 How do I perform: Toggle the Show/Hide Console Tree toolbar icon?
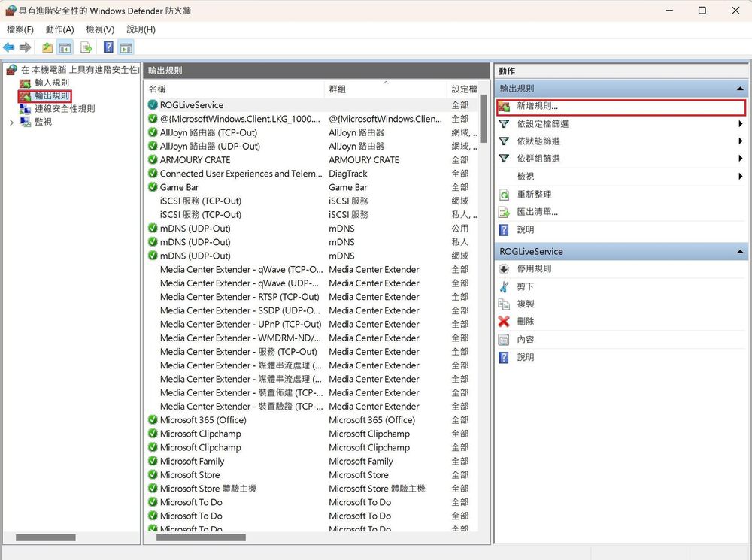pos(65,47)
